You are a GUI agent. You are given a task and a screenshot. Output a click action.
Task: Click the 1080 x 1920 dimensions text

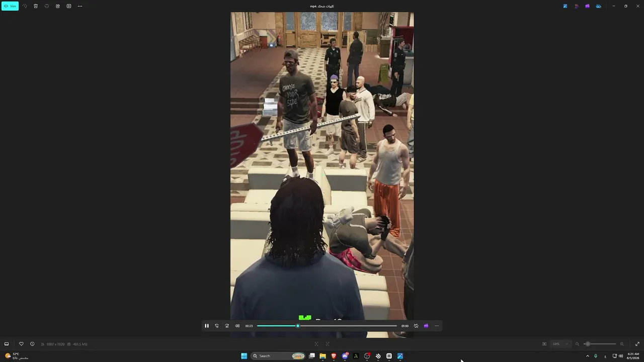56,344
